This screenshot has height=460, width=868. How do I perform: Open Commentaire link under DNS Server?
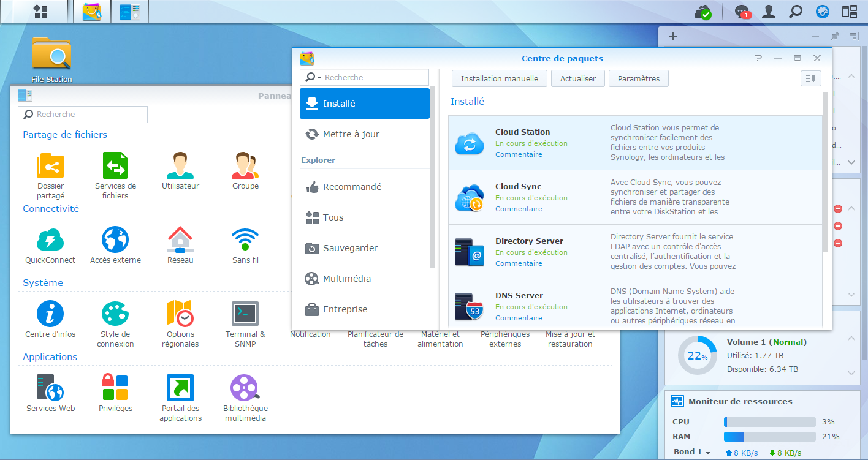pyautogui.click(x=519, y=318)
